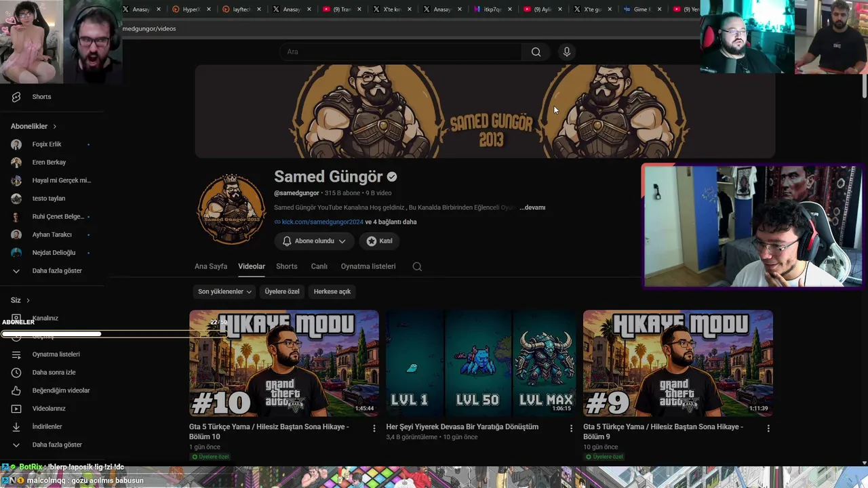Click the Ara search input field
868x488 pixels.
[400, 52]
